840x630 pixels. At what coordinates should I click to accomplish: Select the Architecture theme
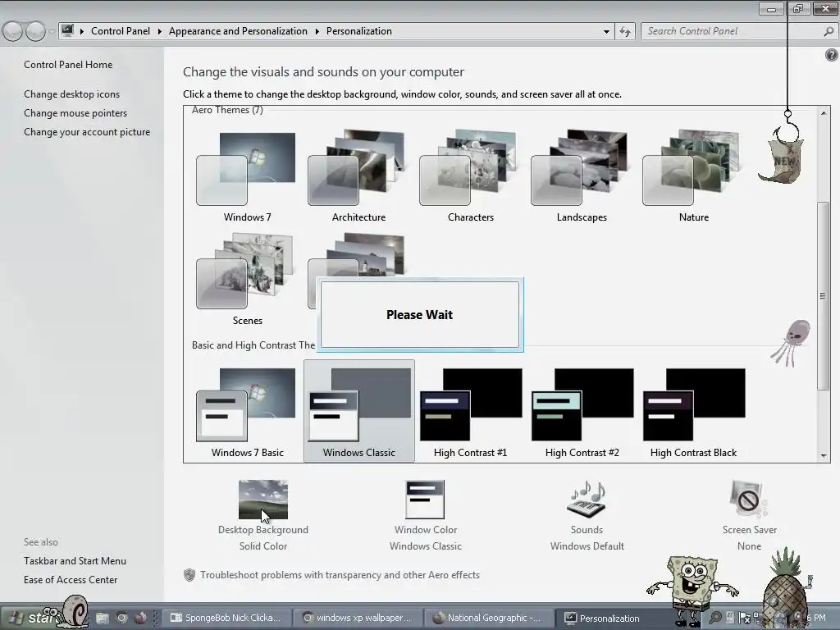tap(358, 176)
